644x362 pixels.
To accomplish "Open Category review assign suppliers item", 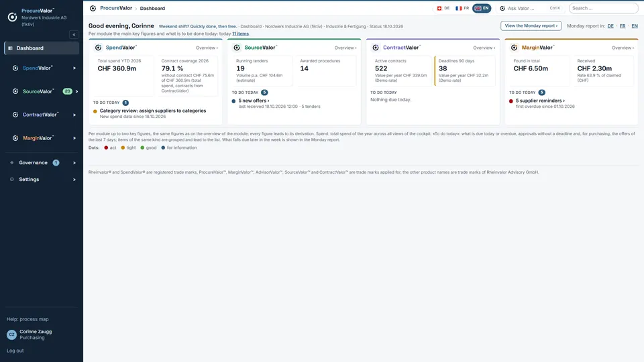I will point(153,111).
